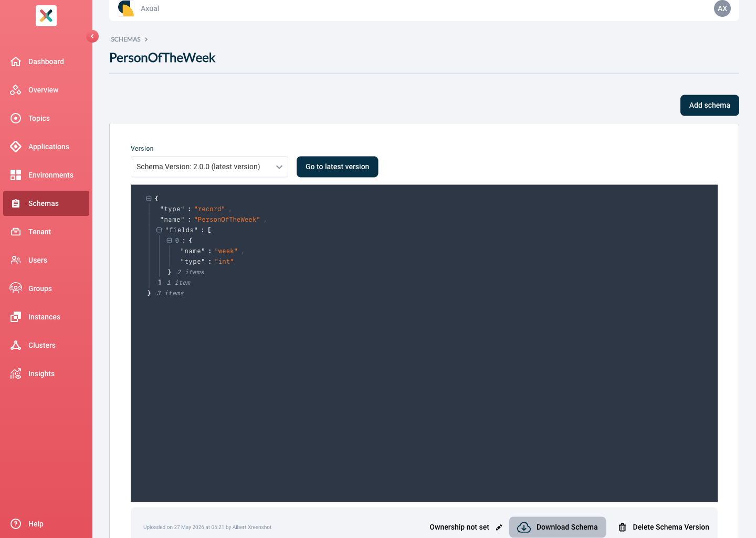Go to the Overview section
This screenshot has height=538, width=756.
46,90
